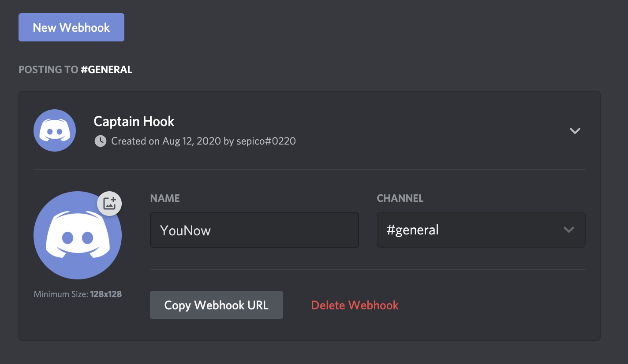This screenshot has width=628, height=364.
Task: Click the New Webhook button
Action: [71, 27]
